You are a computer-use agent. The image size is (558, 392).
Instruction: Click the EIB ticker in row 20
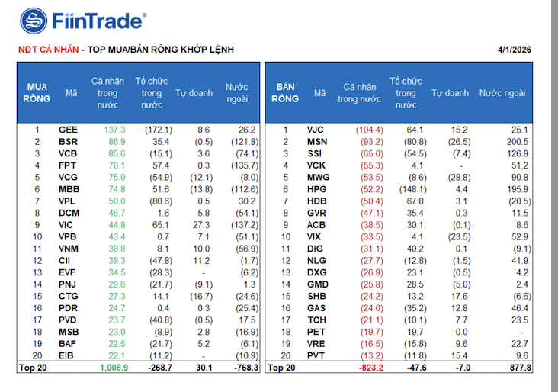click(68, 355)
